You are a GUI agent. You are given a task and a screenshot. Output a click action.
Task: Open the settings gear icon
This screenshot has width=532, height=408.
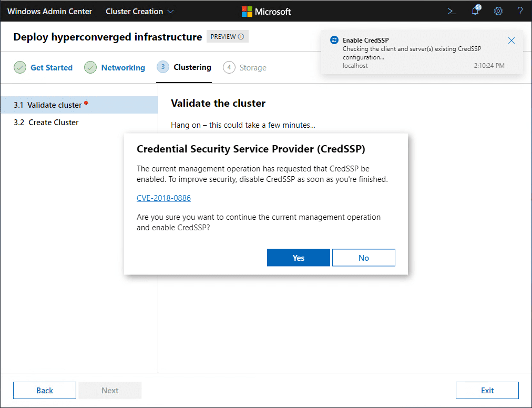coord(498,12)
